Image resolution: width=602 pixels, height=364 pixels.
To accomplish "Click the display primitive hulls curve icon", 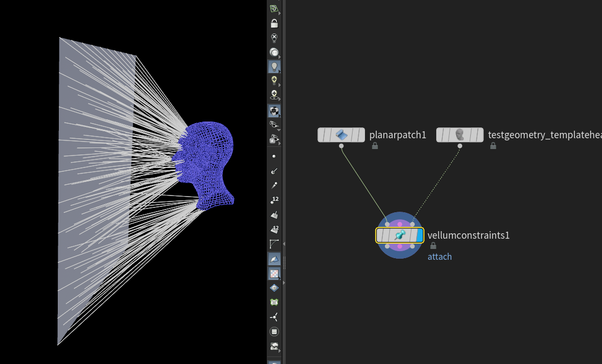I will click(274, 244).
